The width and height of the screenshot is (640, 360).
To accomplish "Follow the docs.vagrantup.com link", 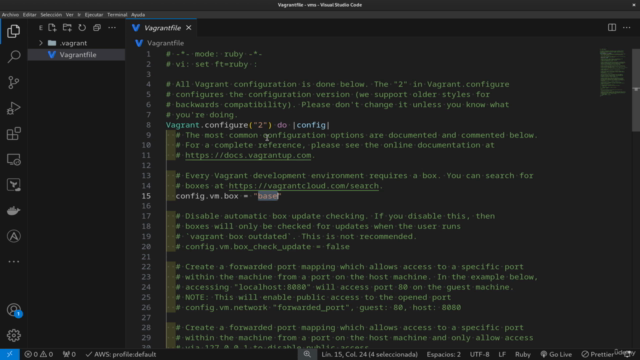I will click(248, 156).
